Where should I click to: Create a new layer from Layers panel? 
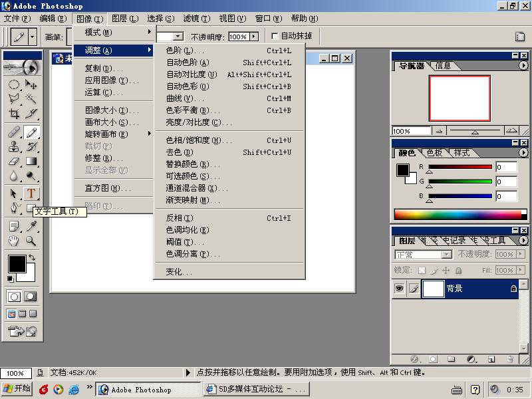491,359
